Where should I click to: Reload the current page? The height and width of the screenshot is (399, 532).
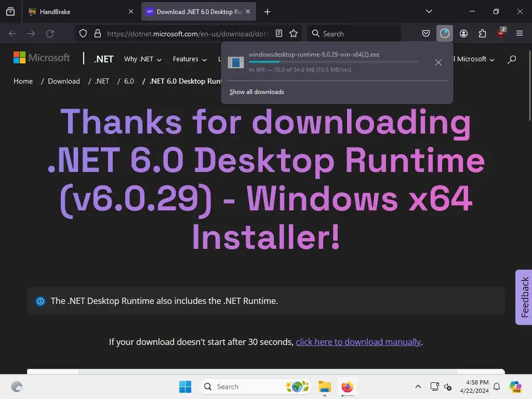[x=50, y=34]
